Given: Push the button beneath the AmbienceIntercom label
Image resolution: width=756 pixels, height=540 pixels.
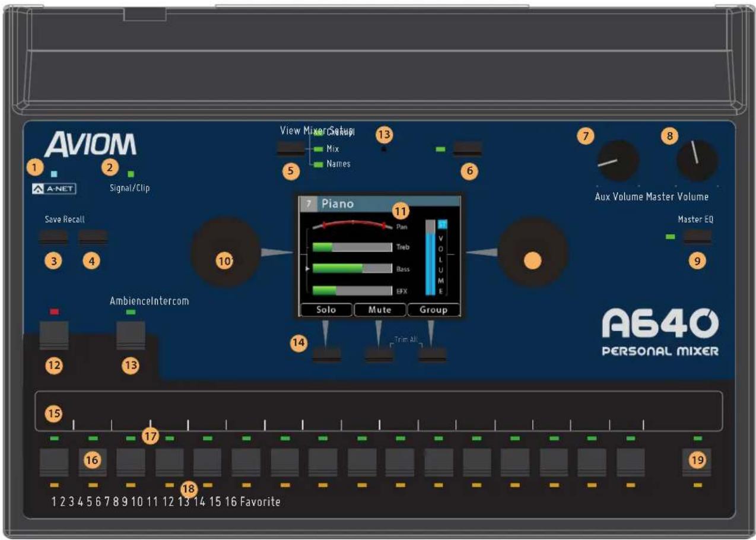Looking at the screenshot, I should click(x=131, y=336).
